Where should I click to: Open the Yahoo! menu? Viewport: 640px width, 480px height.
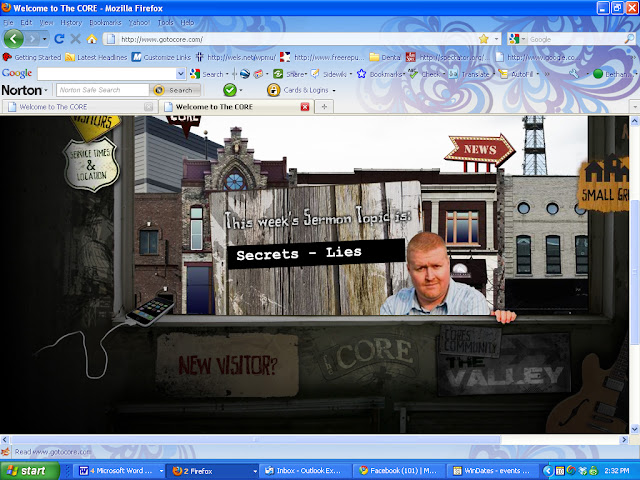coord(140,22)
